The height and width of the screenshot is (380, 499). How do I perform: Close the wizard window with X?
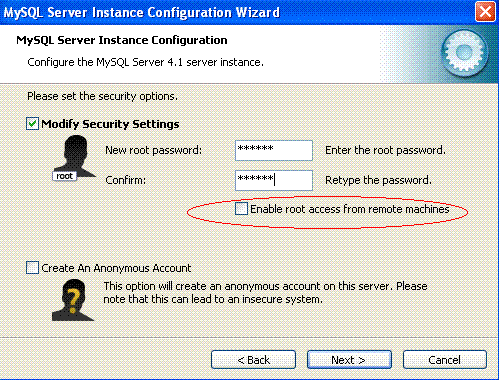[485, 12]
